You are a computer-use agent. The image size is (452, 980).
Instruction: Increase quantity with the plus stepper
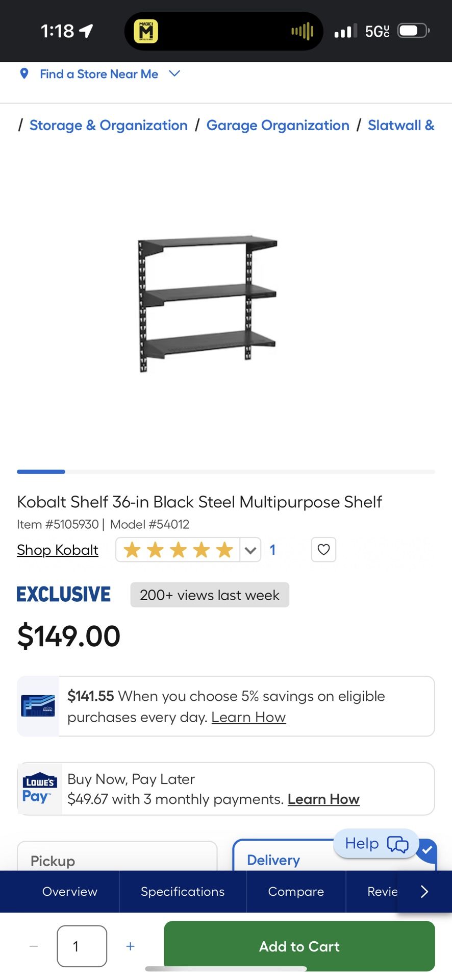pyautogui.click(x=130, y=946)
